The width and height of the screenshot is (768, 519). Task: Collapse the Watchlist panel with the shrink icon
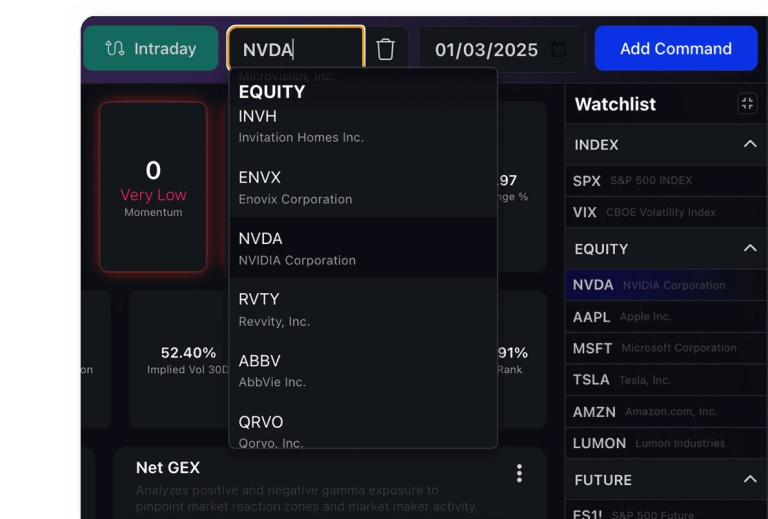[747, 104]
